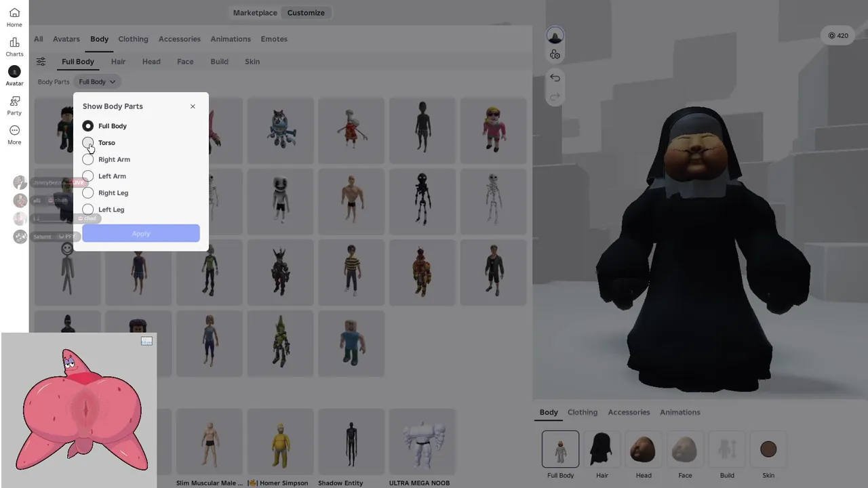Open the Robux balance 420
868x488 pixels.
tap(838, 36)
